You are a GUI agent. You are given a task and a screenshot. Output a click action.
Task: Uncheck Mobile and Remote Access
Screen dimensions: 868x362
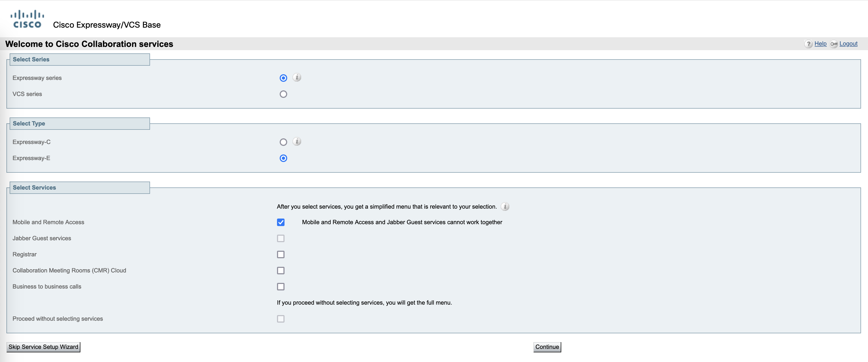coord(280,222)
